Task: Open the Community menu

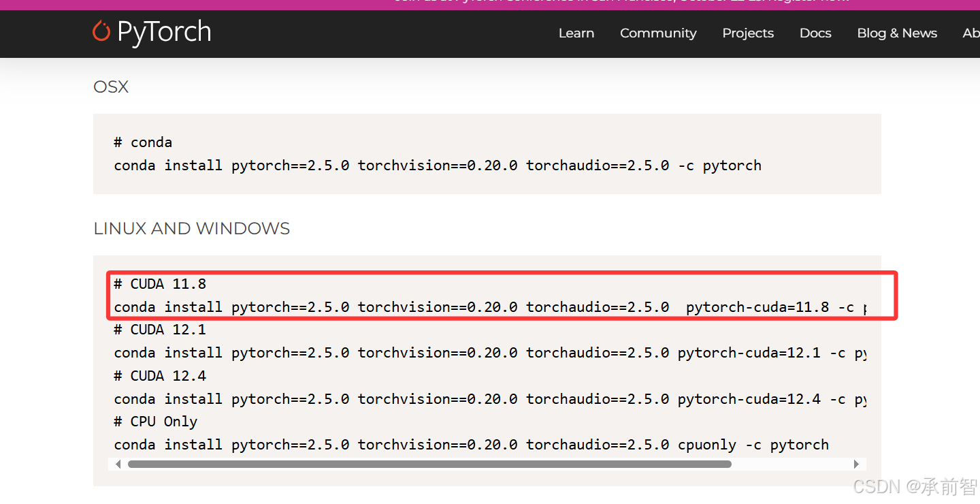Action: 658,33
